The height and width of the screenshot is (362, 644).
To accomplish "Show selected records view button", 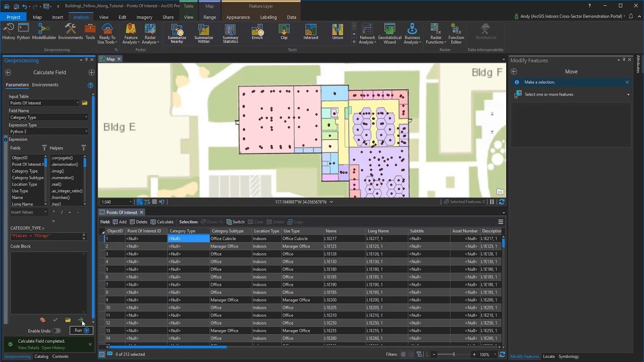I will 110,354.
